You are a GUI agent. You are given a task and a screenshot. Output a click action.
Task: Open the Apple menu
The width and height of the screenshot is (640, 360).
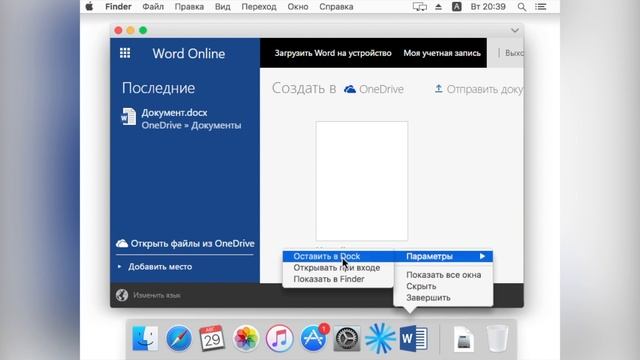[89, 7]
